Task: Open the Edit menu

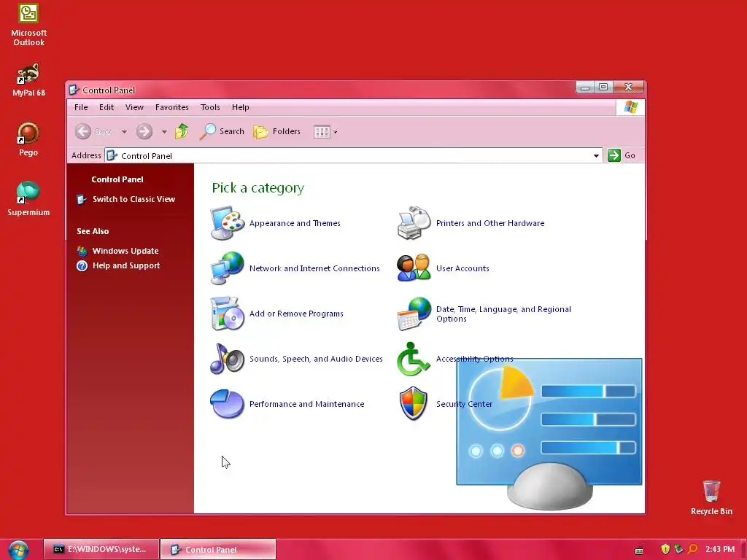Action: click(107, 107)
